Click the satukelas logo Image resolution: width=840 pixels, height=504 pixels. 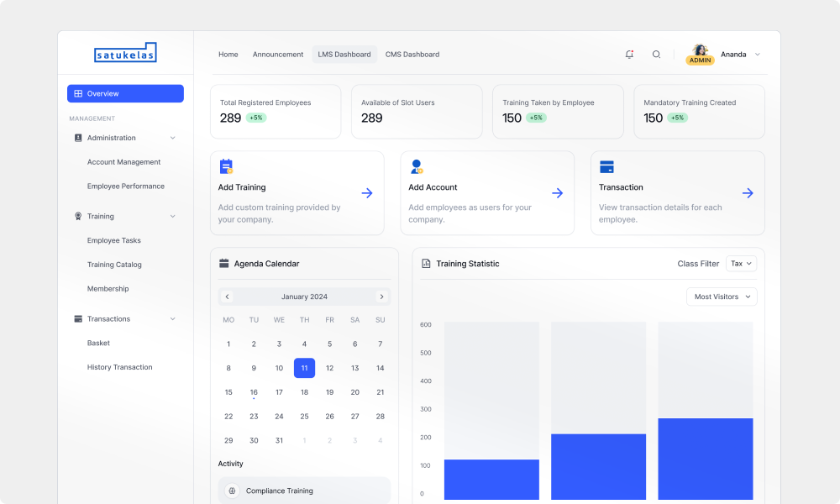click(125, 52)
